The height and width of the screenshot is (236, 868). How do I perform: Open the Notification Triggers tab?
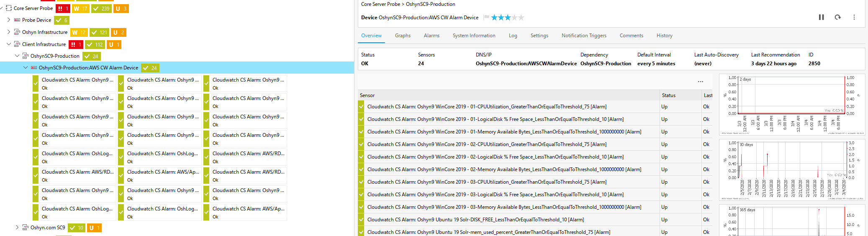584,36
